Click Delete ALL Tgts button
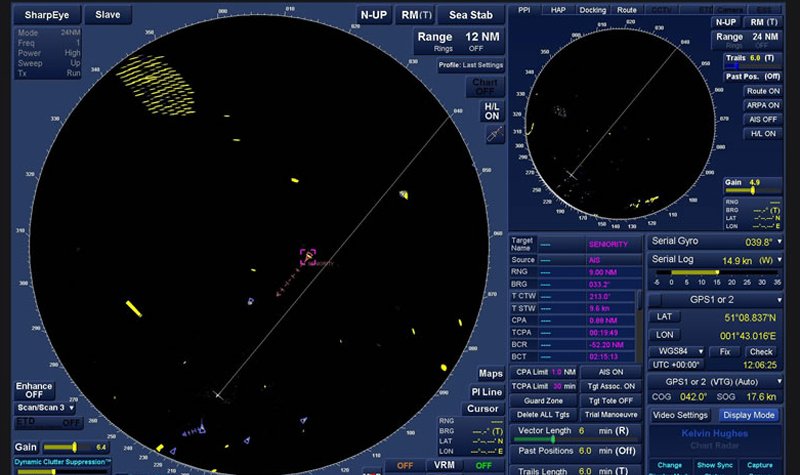Image resolution: width=800 pixels, height=475 pixels. 541,414
